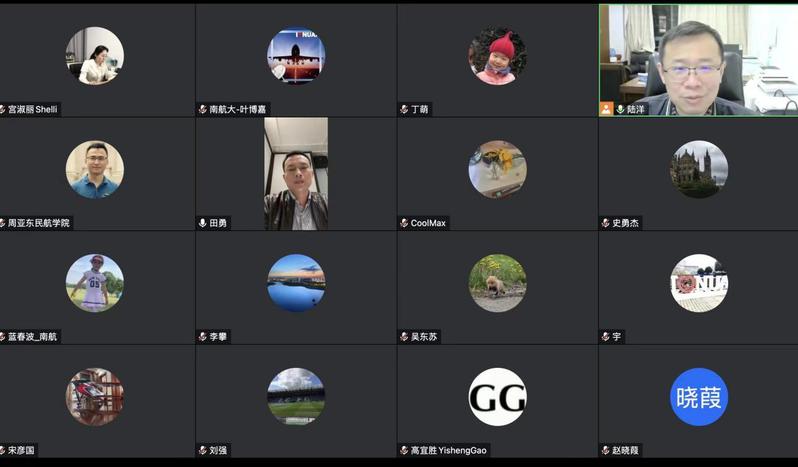Click muted mic icon next to 李攀
This screenshot has width=798, height=467.
[x=203, y=336]
